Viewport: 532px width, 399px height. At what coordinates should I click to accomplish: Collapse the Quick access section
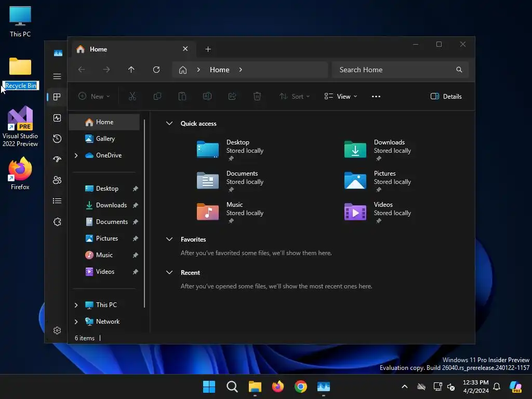pyautogui.click(x=169, y=124)
